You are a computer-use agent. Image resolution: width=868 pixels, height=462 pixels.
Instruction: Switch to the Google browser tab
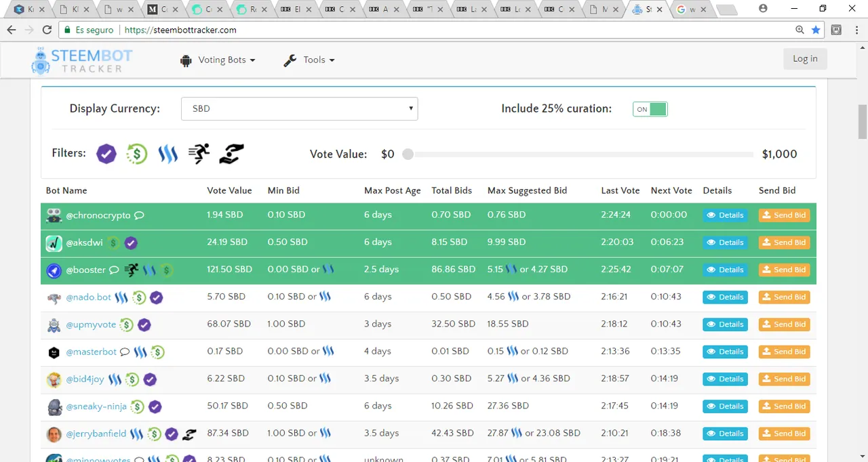coord(690,9)
